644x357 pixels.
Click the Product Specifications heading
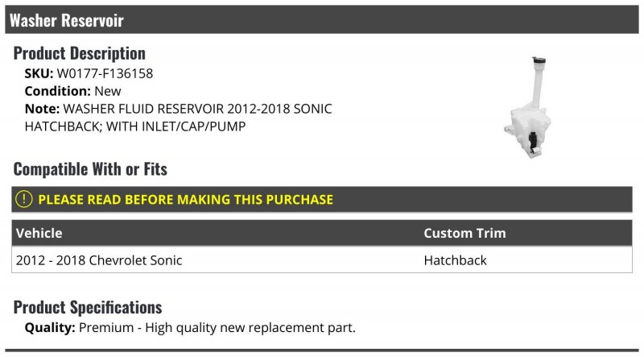pyautogui.click(x=88, y=307)
